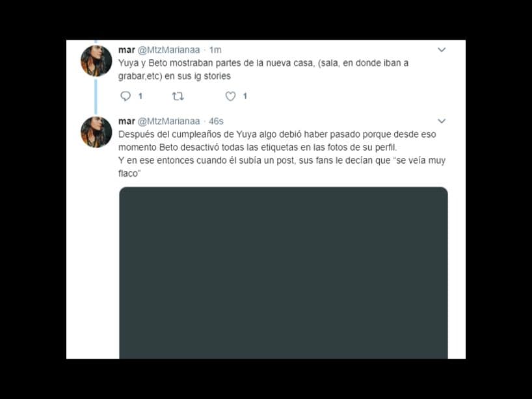Expand the chevron menu on the 46s tweet

pos(442,121)
